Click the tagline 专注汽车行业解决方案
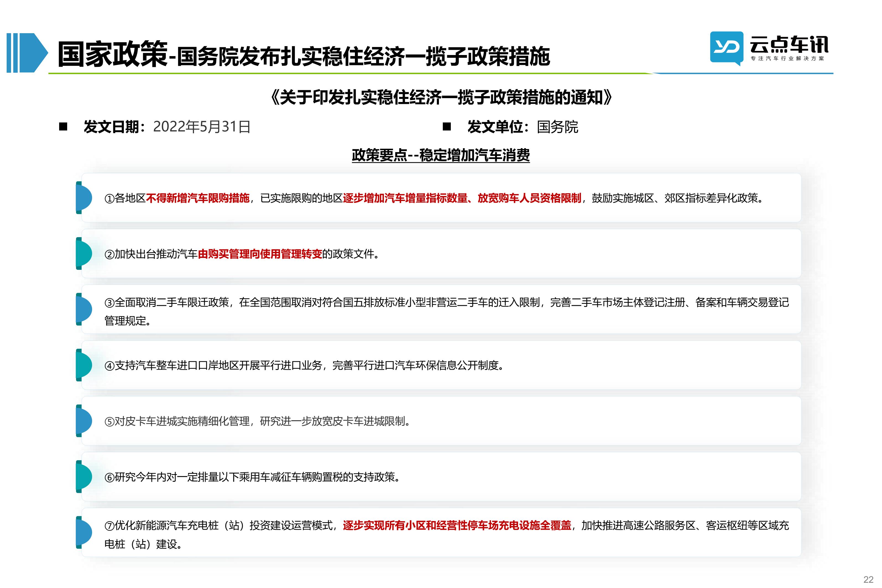 (x=787, y=59)
